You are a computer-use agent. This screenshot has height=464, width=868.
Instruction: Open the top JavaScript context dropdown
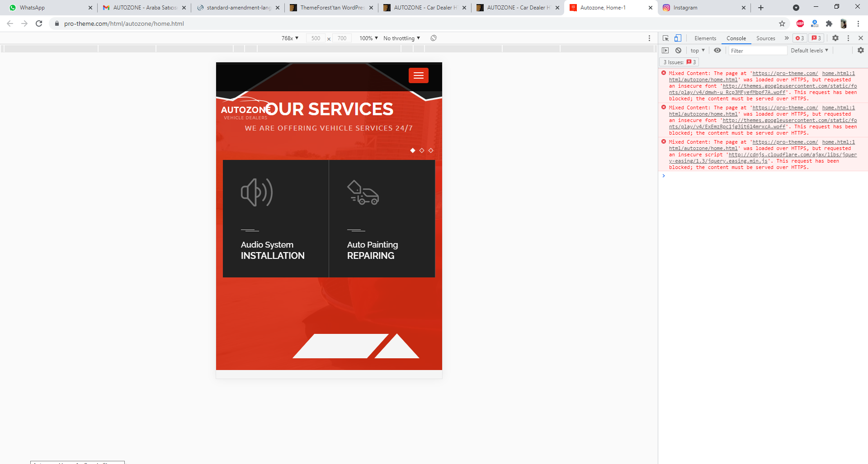(698, 51)
